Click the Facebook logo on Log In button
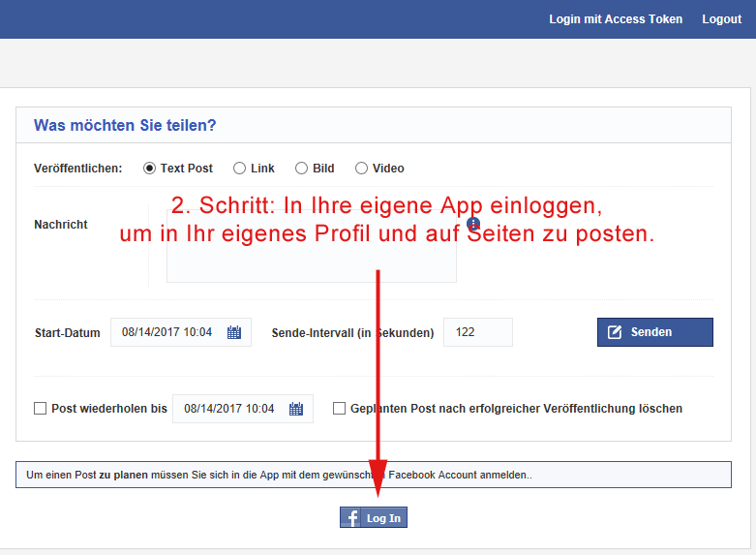This screenshot has width=756, height=555. pos(351,518)
